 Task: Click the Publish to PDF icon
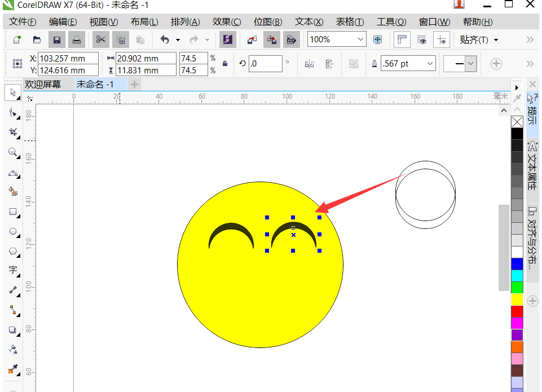coord(292,39)
